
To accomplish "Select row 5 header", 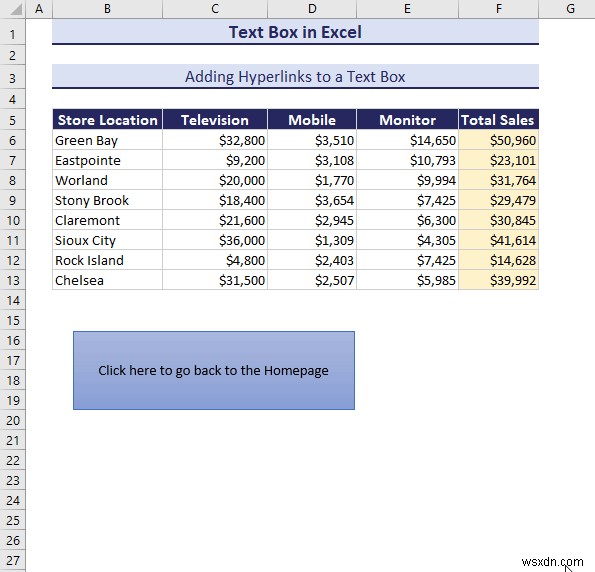I will click(13, 120).
